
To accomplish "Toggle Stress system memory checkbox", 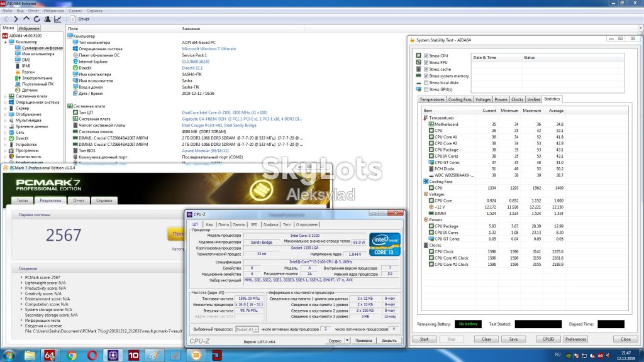I will click(x=426, y=76).
